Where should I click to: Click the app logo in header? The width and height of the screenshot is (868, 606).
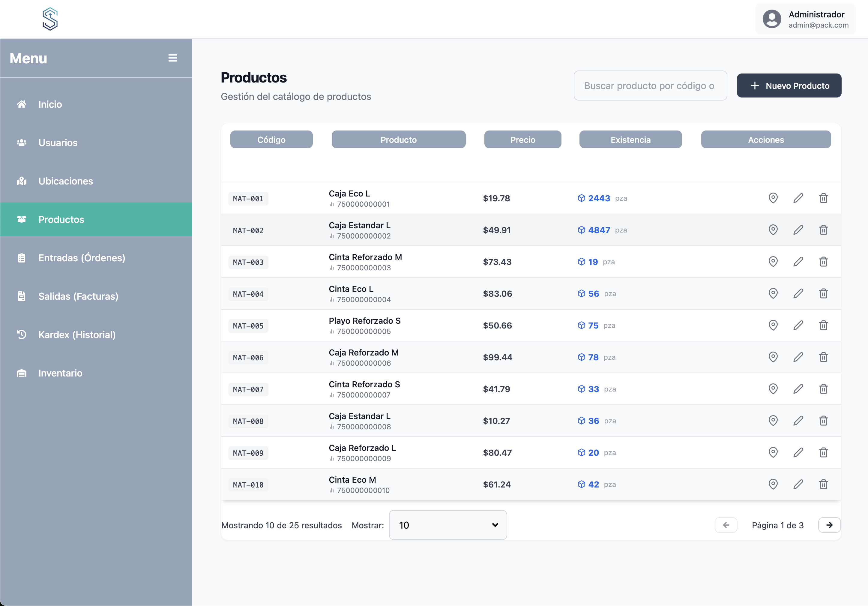(50, 19)
